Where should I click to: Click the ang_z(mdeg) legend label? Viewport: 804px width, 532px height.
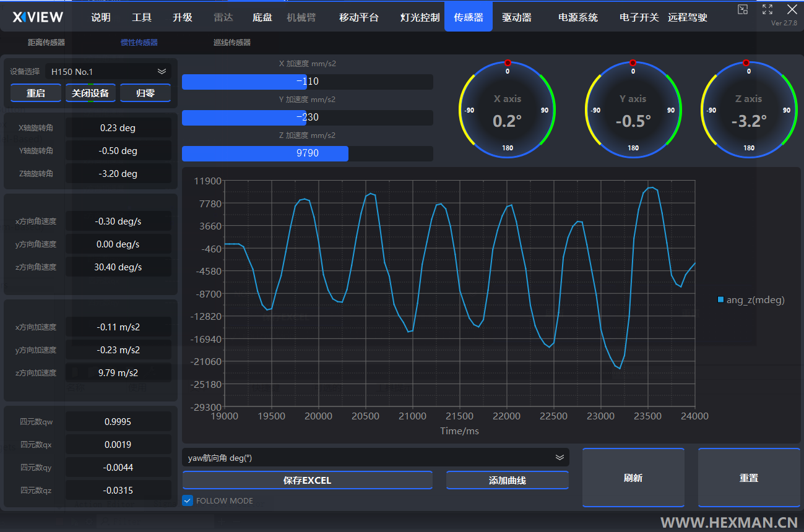click(756, 300)
